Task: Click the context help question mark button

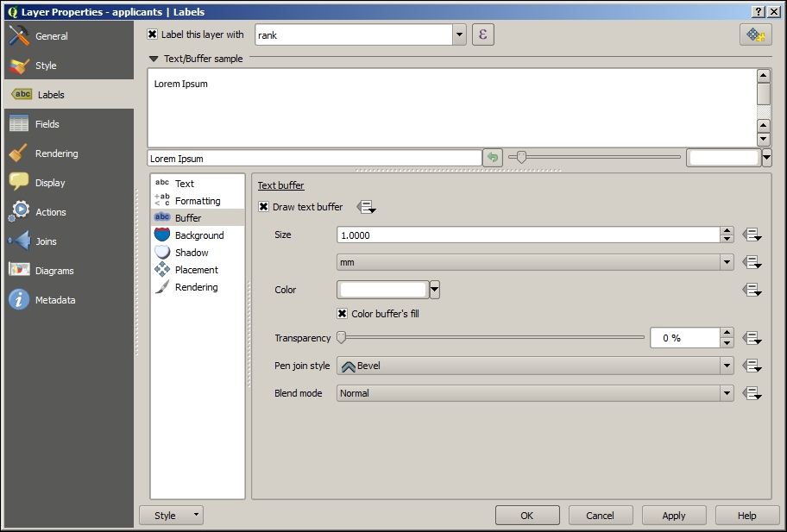Action: click(759, 11)
